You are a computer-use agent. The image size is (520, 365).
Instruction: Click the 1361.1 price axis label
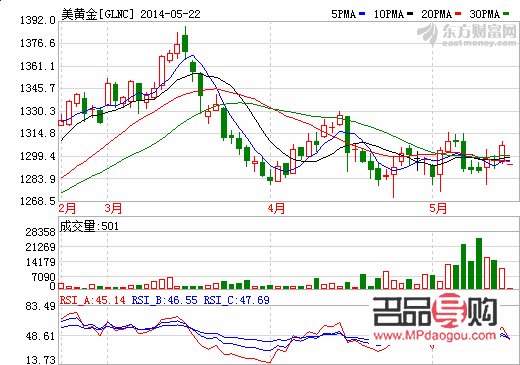point(38,66)
